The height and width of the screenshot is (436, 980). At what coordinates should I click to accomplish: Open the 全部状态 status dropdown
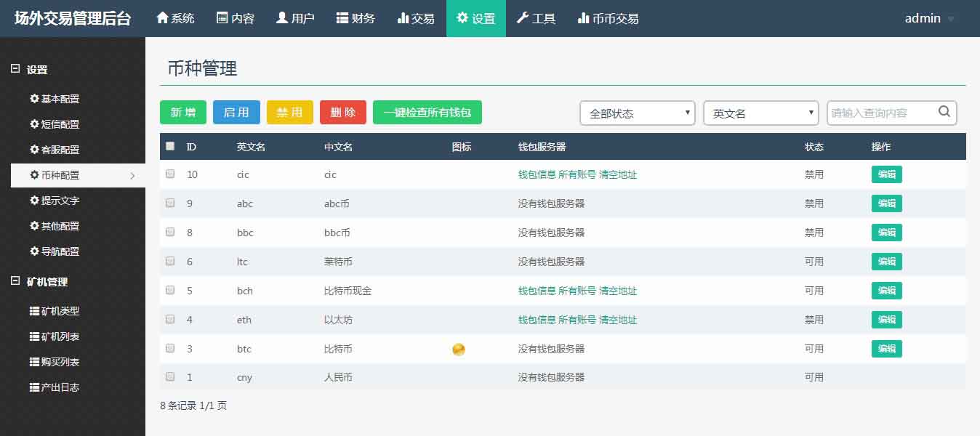point(637,113)
